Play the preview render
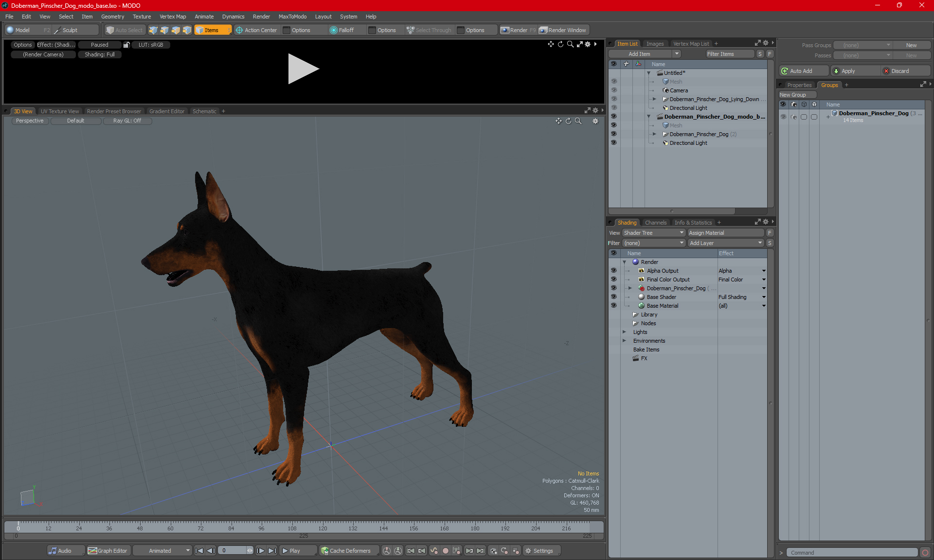The height and width of the screenshot is (560, 934). pos(303,69)
